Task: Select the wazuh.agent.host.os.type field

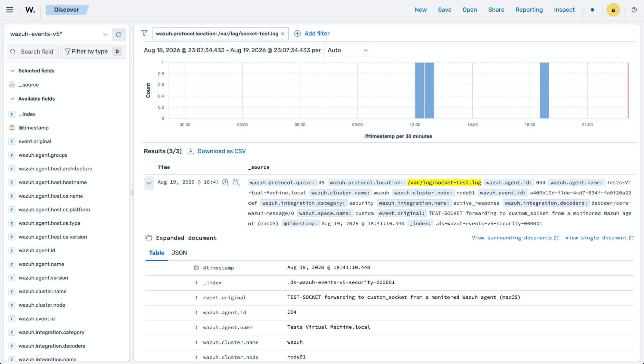Action: point(50,223)
